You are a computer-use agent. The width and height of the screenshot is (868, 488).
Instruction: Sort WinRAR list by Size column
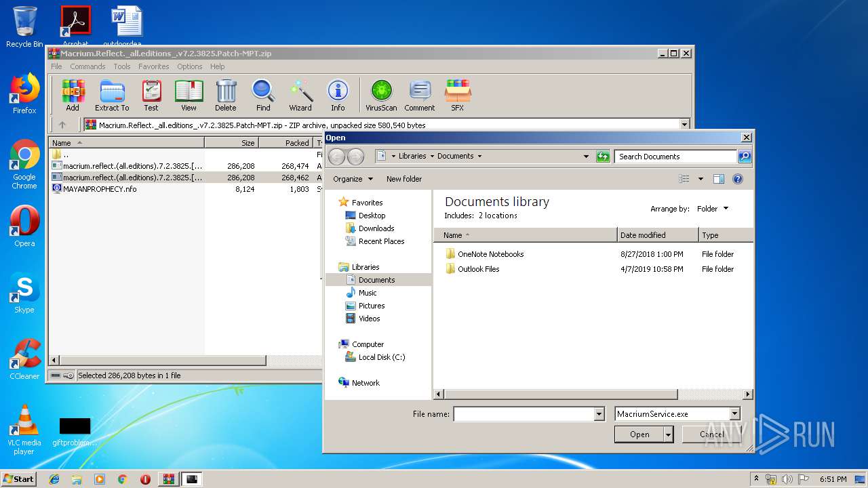(x=232, y=143)
